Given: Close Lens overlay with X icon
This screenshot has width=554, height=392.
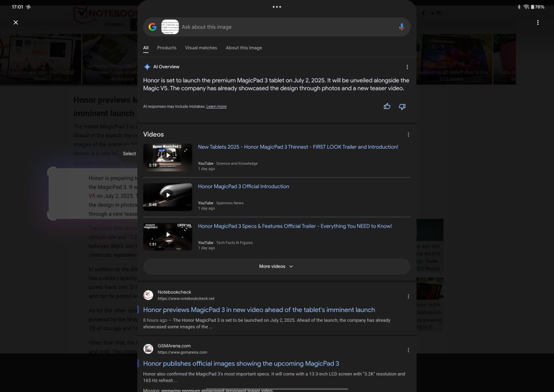Looking at the screenshot, I should pyautogui.click(x=16, y=22).
